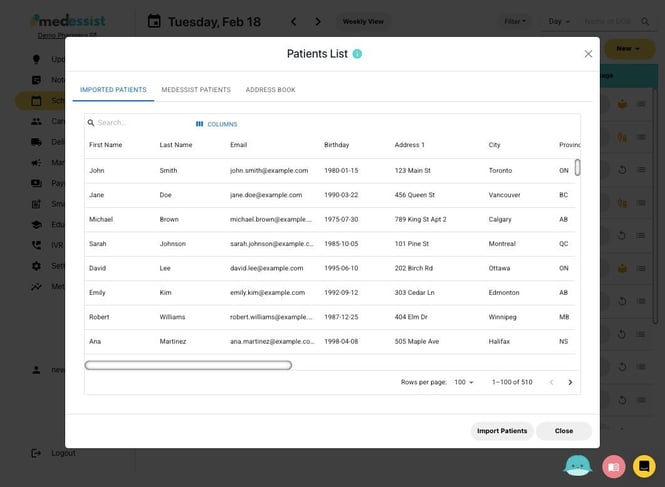Click the teal mascot assistant icon
The width and height of the screenshot is (665, 487).
click(x=578, y=465)
